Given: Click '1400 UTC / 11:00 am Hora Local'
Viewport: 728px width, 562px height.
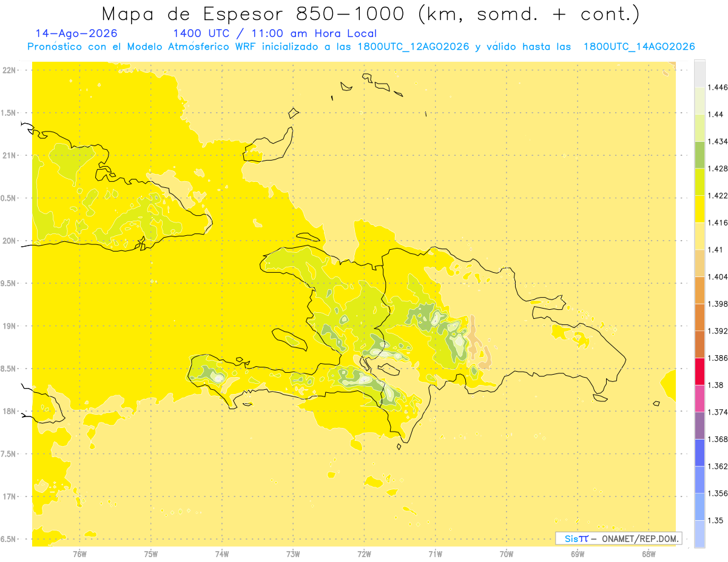Looking at the screenshot, I should coord(275,33).
